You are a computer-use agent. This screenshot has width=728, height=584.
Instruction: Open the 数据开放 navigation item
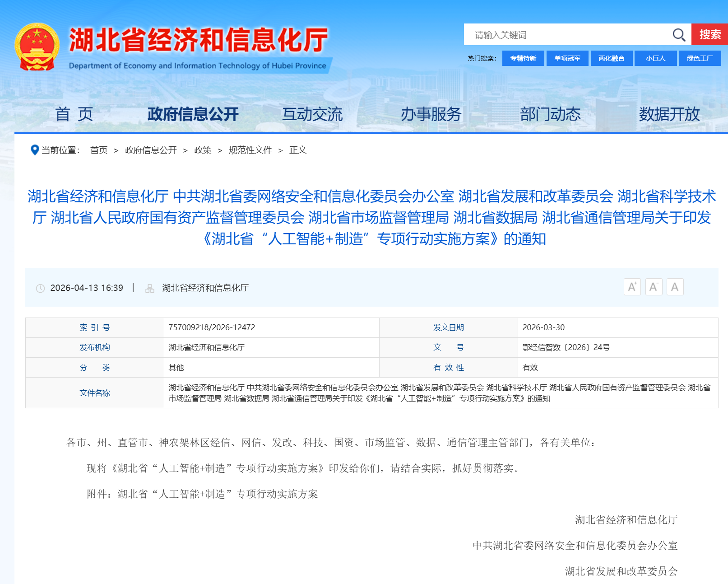tap(669, 114)
